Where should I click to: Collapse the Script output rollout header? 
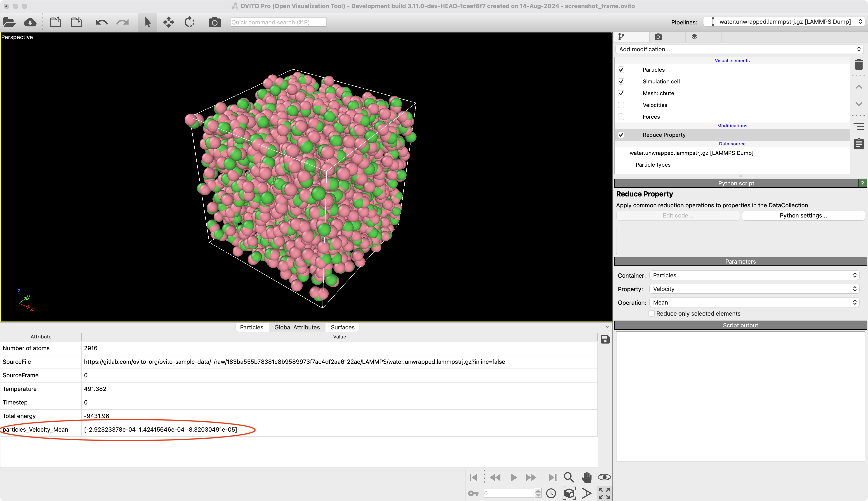point(740,325)
